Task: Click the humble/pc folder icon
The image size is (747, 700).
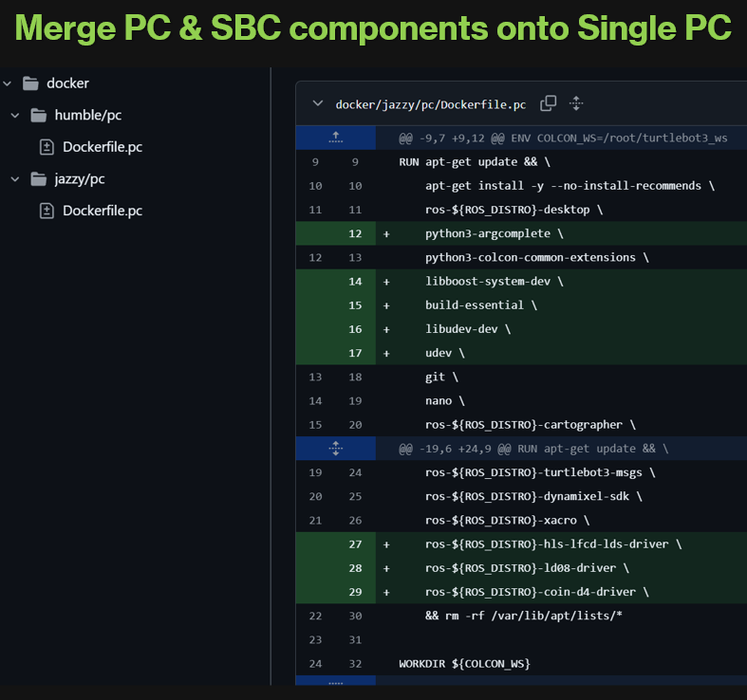Action: click(x=39, y=115)
